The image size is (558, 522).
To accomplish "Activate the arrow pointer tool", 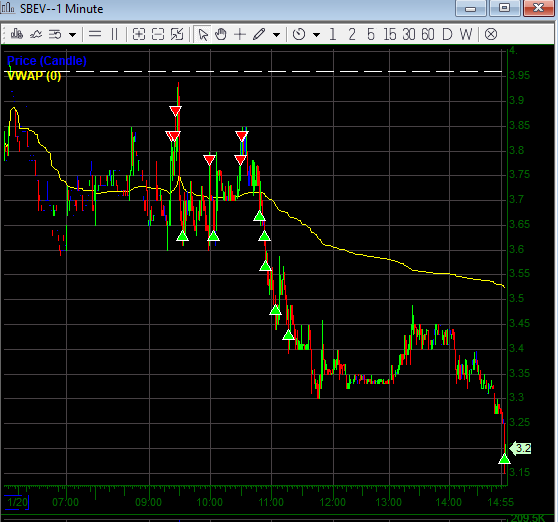I will click(203, 35).
